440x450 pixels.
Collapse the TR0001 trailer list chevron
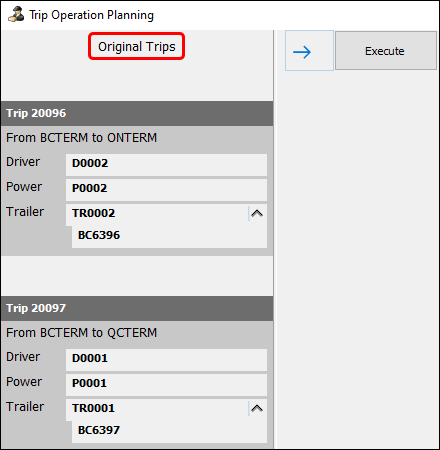tap(257, 408)
